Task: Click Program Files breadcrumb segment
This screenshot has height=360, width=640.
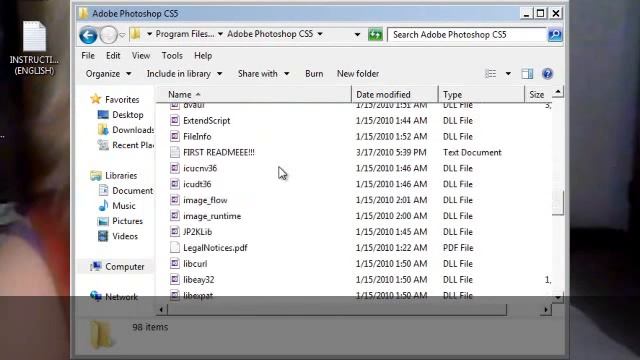Action: (x=185, y=34)
